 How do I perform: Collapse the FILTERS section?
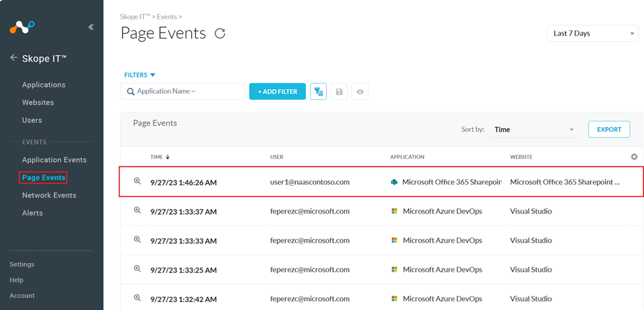coord(139,75)
